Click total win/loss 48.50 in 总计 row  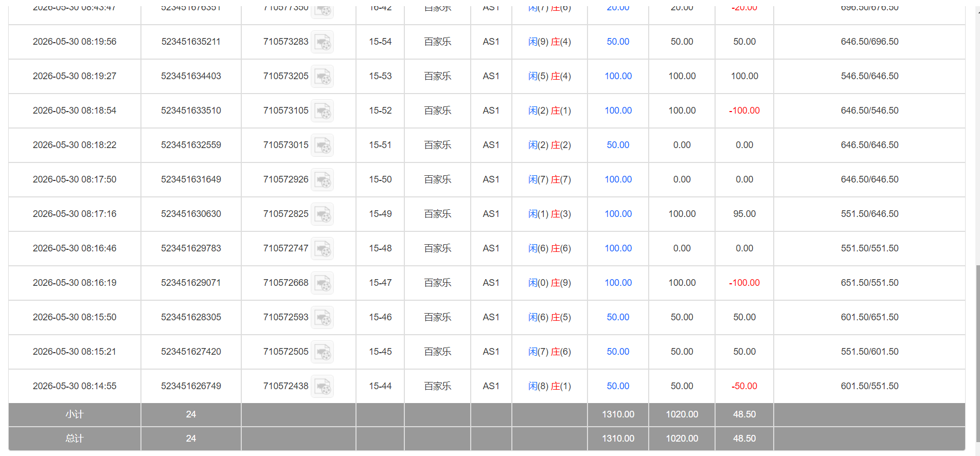click(744, 439)
